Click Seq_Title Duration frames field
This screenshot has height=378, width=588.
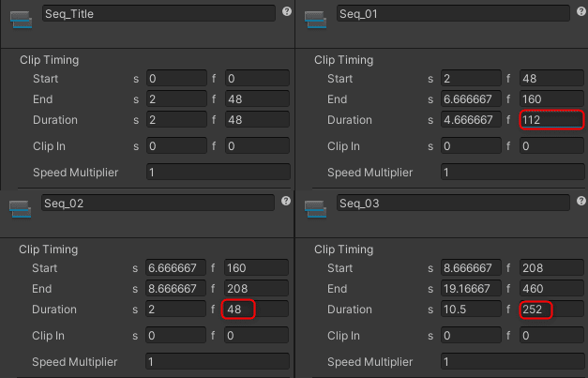coord(257,120)
